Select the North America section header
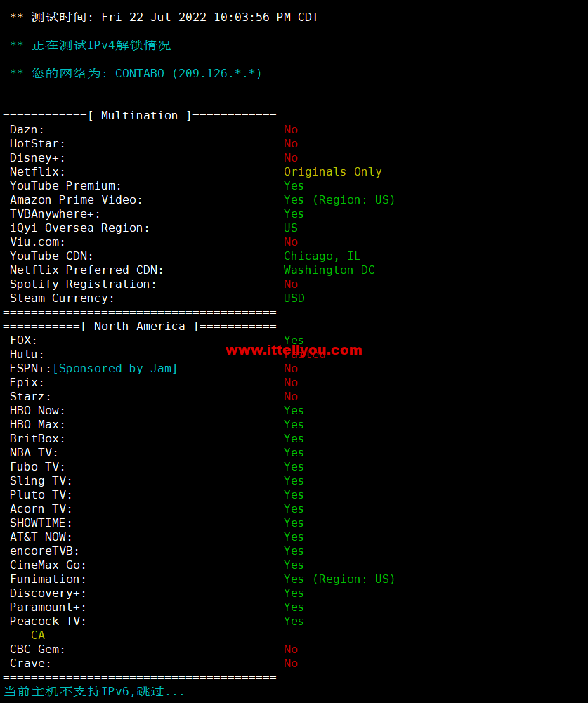This screenshot has width=588, height=703. (x=140, y=327)
